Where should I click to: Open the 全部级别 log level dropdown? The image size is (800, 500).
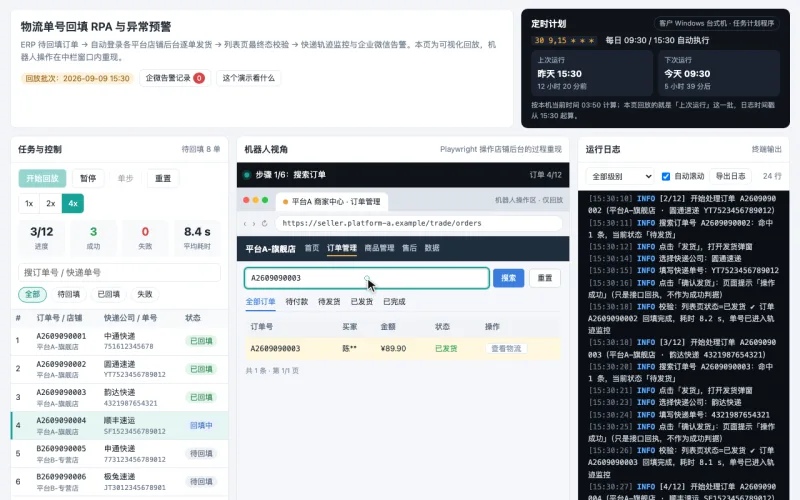point(620,176)
